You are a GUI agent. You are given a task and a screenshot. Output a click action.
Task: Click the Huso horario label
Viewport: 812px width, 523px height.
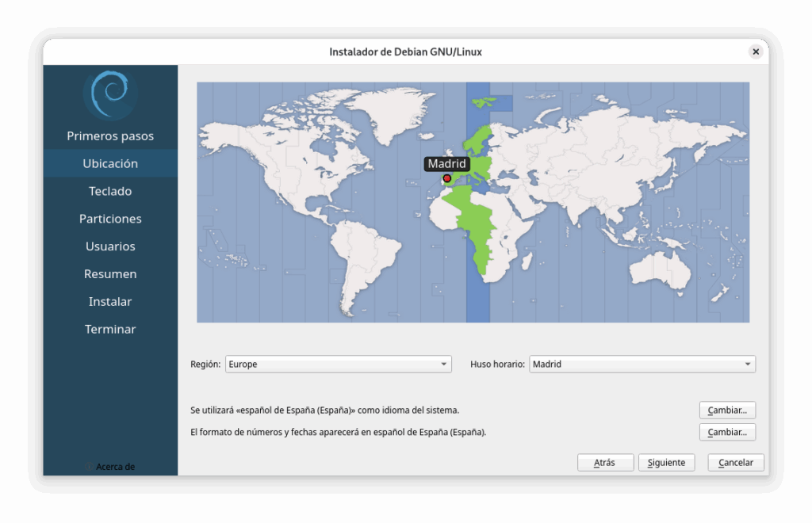click(x=497, y=365)
